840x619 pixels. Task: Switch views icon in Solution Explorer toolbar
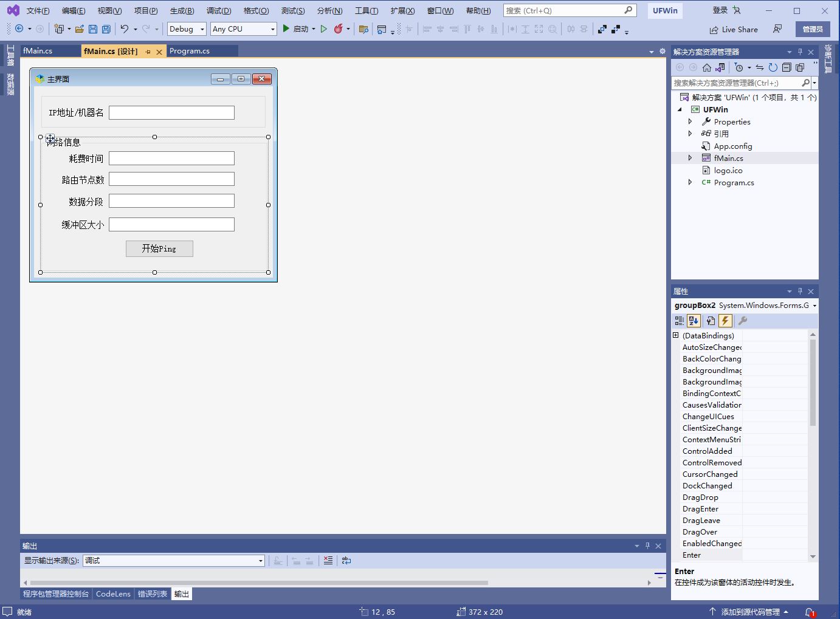click(x=720, y=67)
